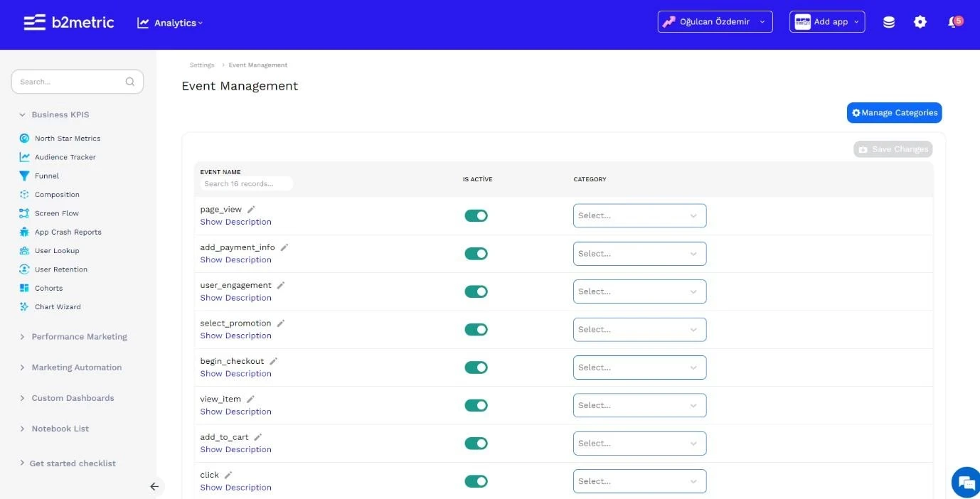Edit add_payment_info name with pencil icon
The image size is (980, 499).
click(284, 247)
